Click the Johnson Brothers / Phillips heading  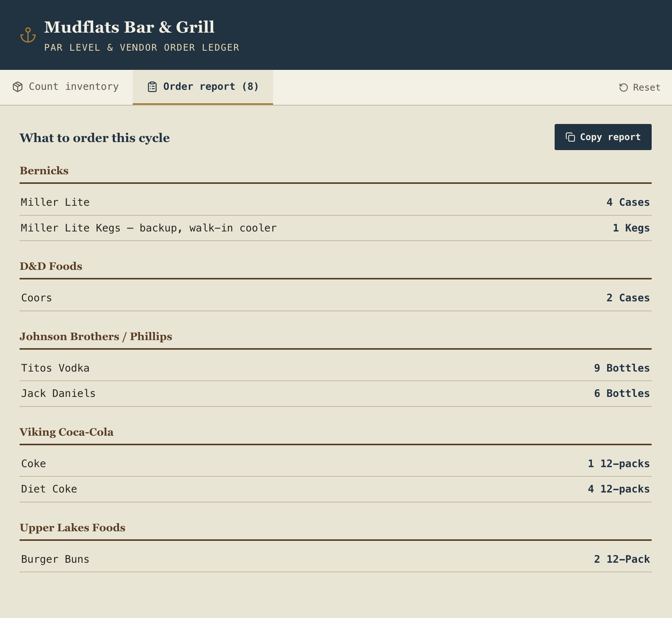96,336
